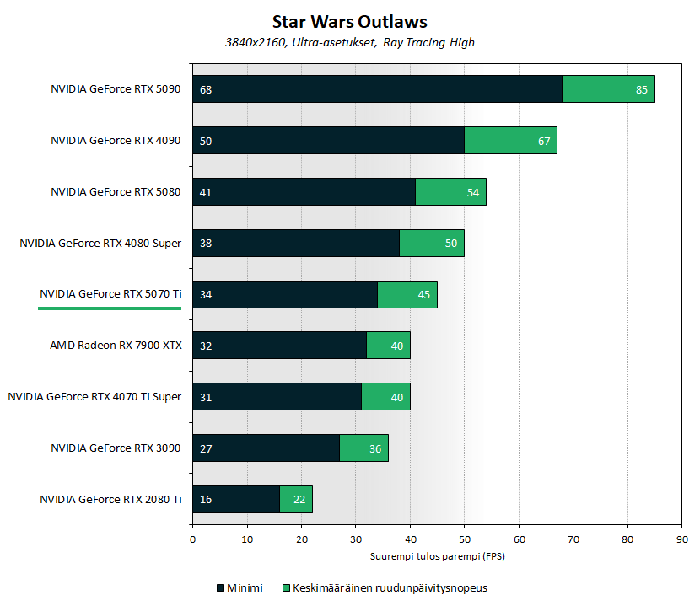This screenshot has width=700, height=606.
Task: Select the AMD Radeon RX 7900 XTX label
Action: coord(116,345)
